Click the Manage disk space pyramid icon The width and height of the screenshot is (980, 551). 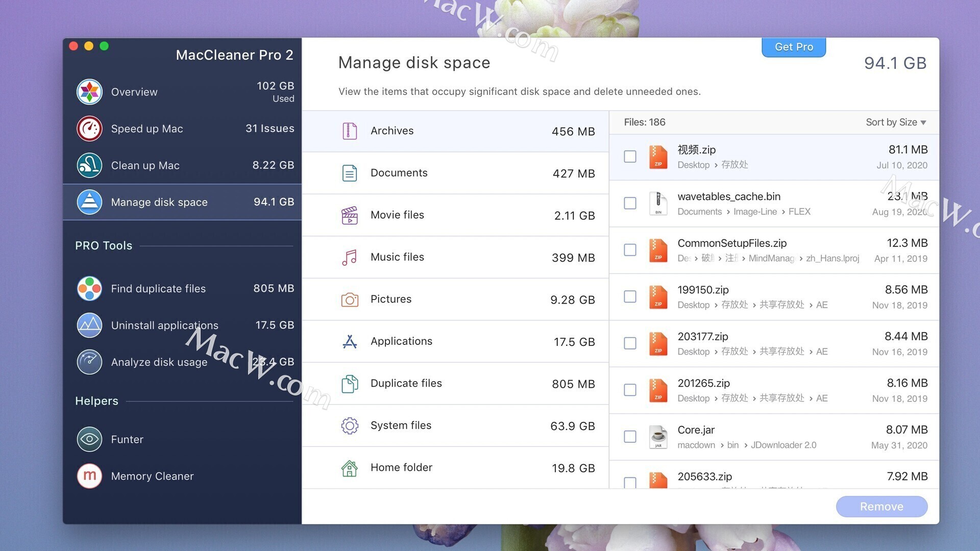89,202
